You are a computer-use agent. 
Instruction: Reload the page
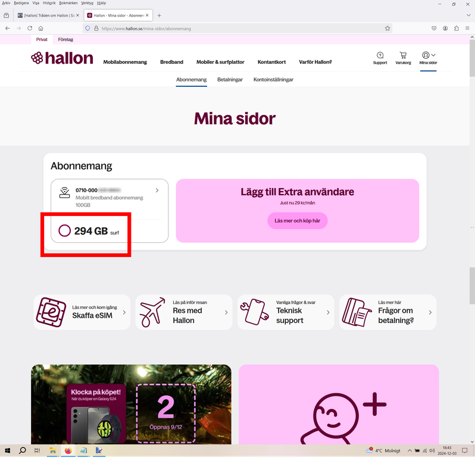coord(30,28)
